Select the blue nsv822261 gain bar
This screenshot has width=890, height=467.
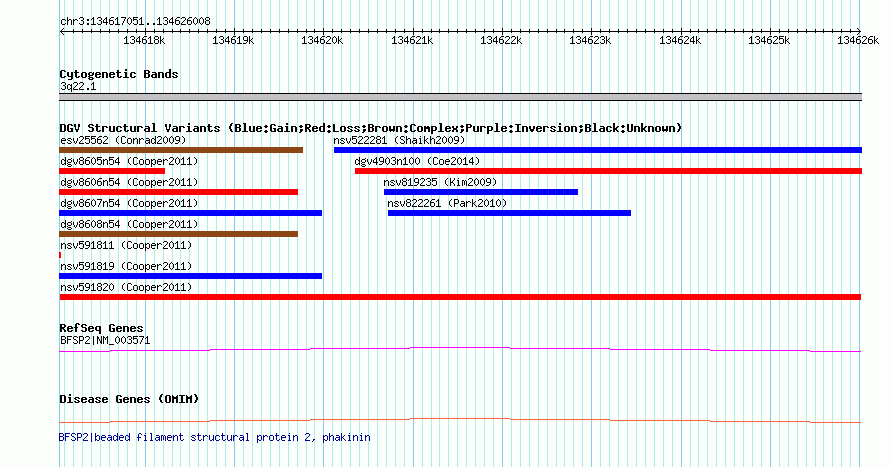click(509, 213)
